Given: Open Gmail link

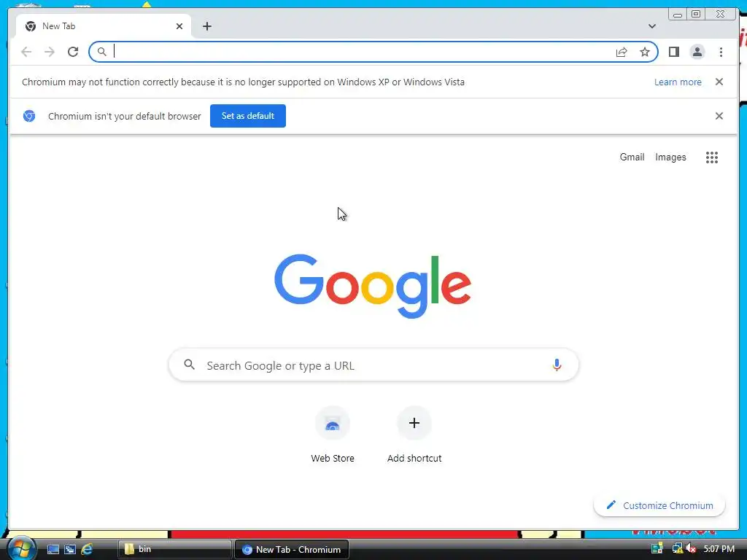Looking at the screenshot, I should 632,157.
